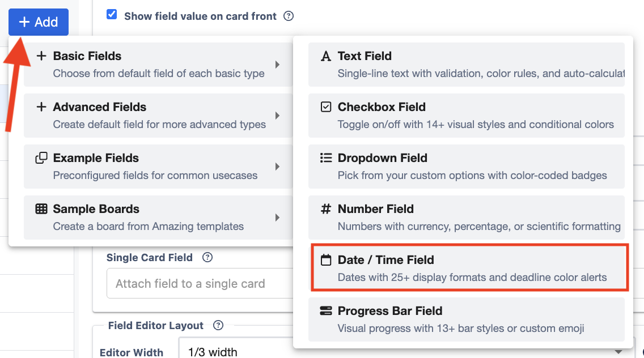The width and height of the screenshot is (644, 358).
Task: Click the Dropdown Field list icon
Action: (325, 158)
